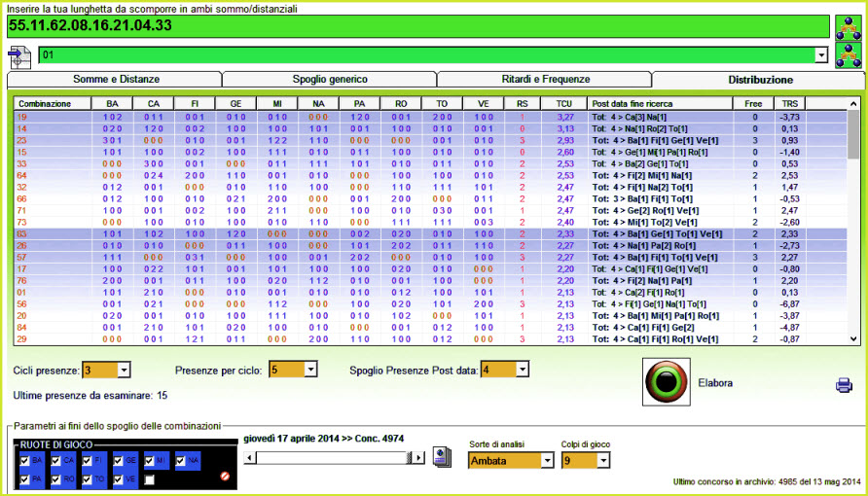Viewport: 868px width, 496px height.
Task: Click the TCU column header
Action: tap(563, 104)
